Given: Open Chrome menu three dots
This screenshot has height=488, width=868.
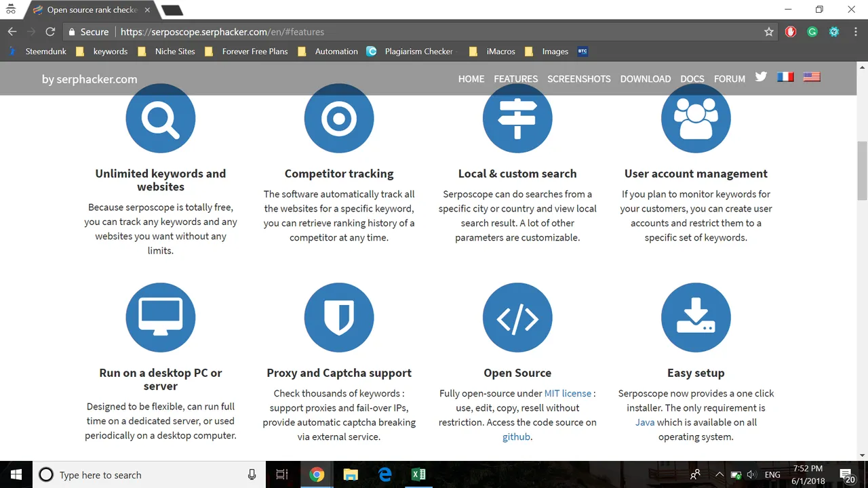Looking at the screenshot, I should click(x=856, y=32).
